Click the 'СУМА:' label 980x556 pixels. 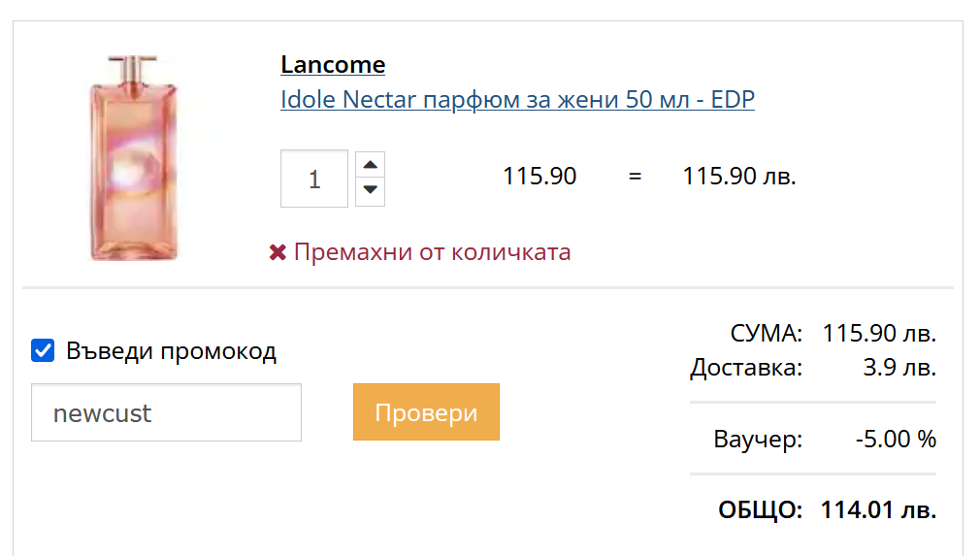click(767, 334)
